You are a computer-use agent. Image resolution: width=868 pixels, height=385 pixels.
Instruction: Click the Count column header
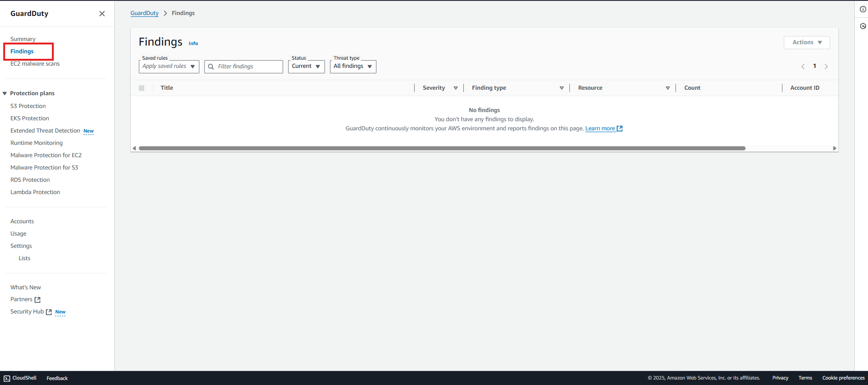(692, 88)
